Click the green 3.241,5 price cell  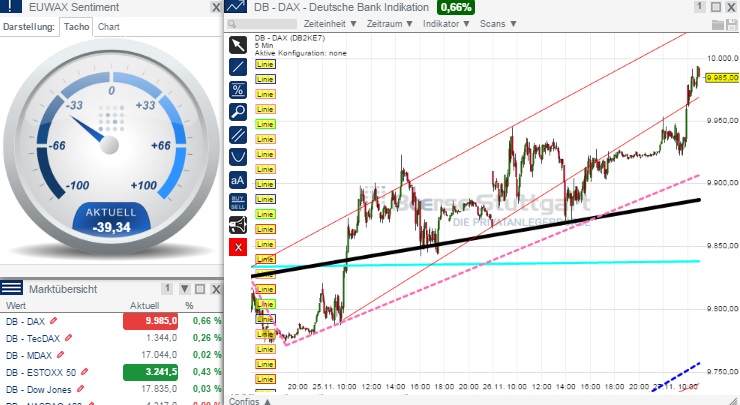tap(151, 372)
